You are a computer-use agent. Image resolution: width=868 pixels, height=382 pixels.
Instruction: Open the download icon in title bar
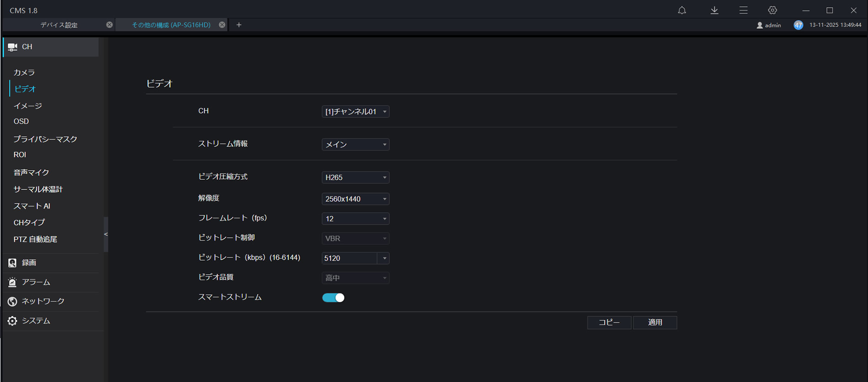[x=715, y=10]
